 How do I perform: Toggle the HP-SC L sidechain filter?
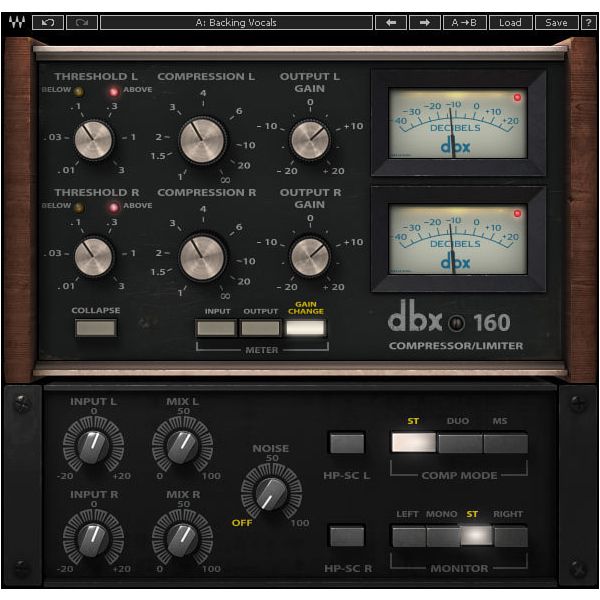coord(347,443)
